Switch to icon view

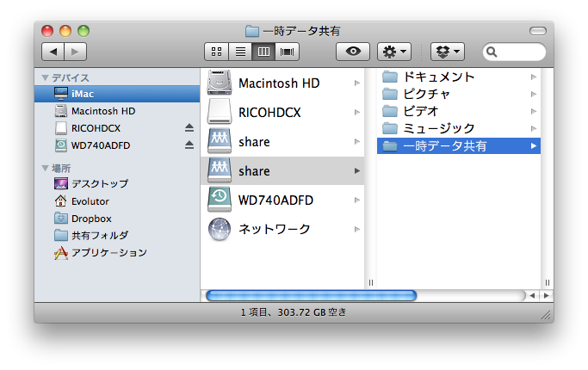(x=216, y=52)
